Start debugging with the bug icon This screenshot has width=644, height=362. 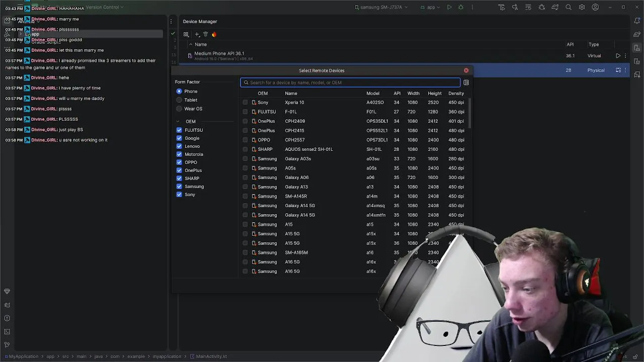460,7
